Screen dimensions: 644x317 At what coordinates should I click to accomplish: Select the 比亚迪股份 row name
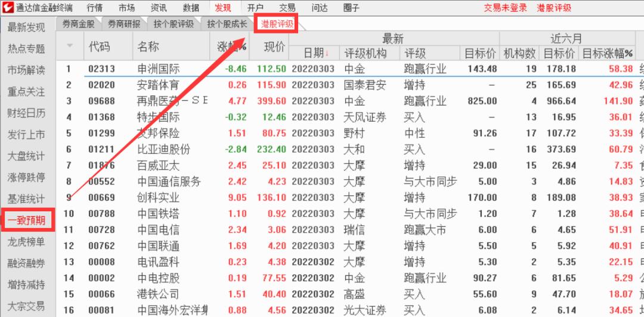pyautogui.click(x=163, y=149)
